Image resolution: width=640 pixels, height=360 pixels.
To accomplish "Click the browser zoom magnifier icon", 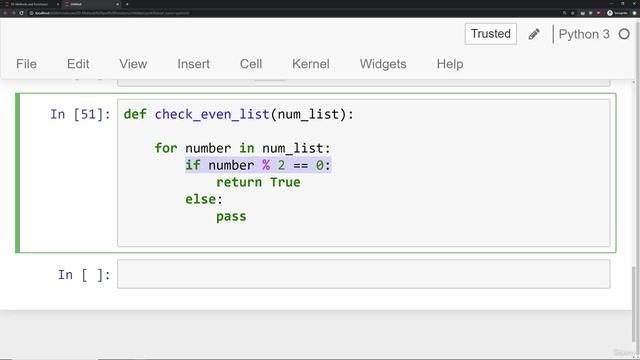I will [564, 13].
